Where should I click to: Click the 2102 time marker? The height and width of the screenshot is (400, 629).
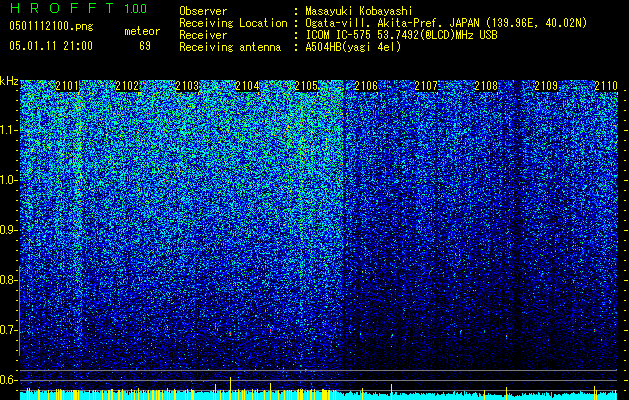tap(127, 86)
